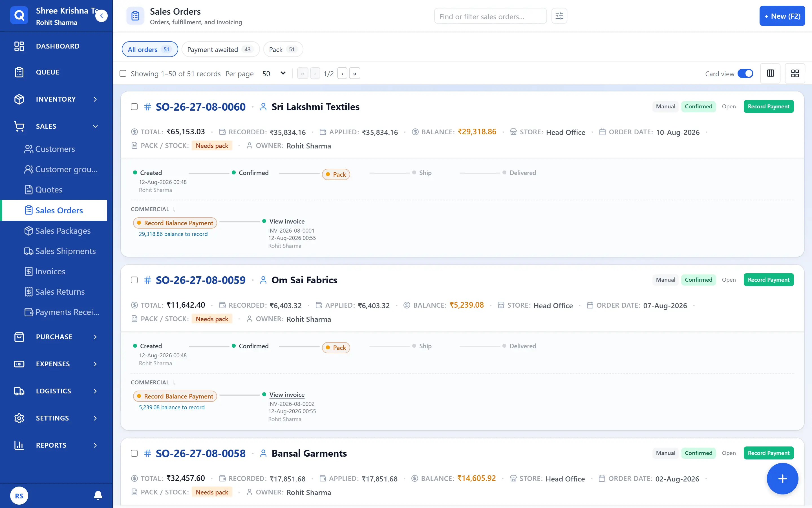Click the Purchase bag icon
Viewport: 812px width, 508px height.
point(19,337)
